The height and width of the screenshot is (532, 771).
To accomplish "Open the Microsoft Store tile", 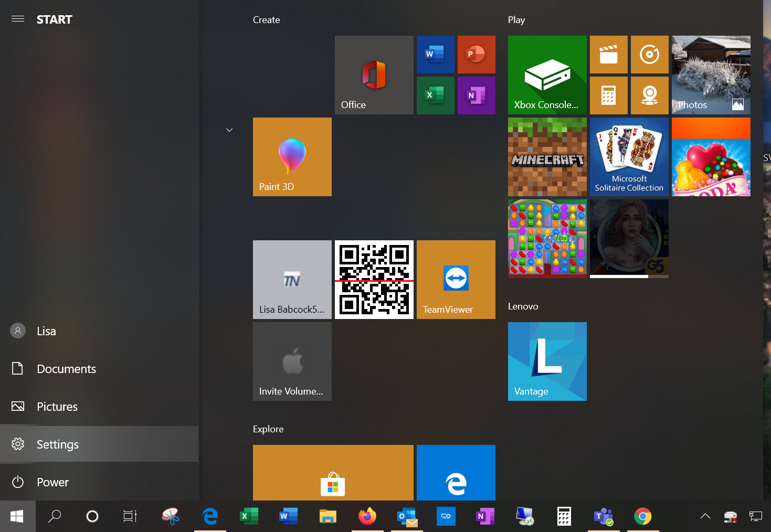I will tap(333, 473).
